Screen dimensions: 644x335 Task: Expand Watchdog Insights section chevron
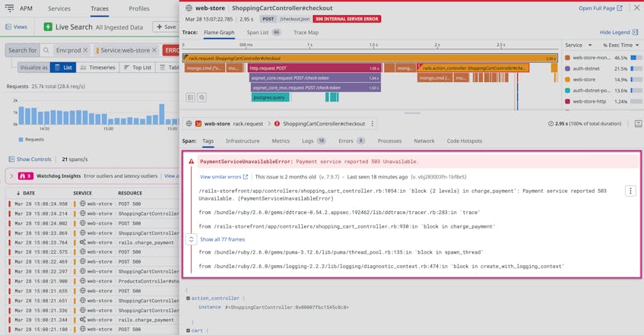coord(11,175)
